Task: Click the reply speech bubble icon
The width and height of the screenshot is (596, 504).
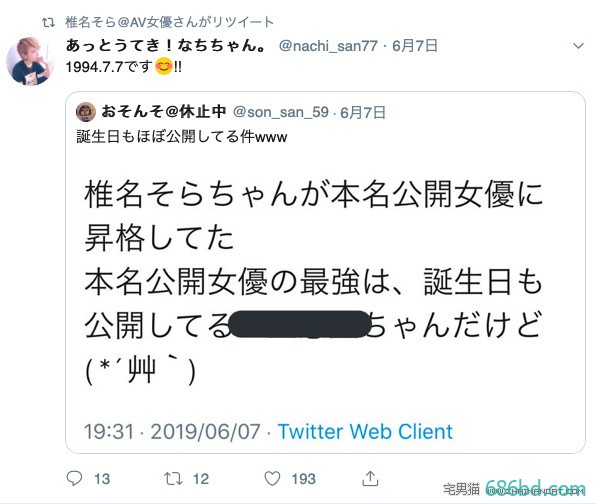Action: point(74,479)
